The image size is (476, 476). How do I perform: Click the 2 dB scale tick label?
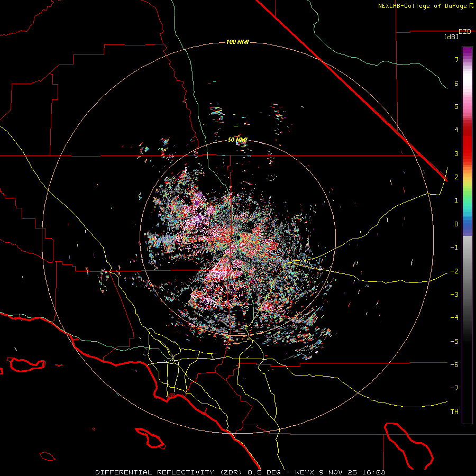(456, 177)
